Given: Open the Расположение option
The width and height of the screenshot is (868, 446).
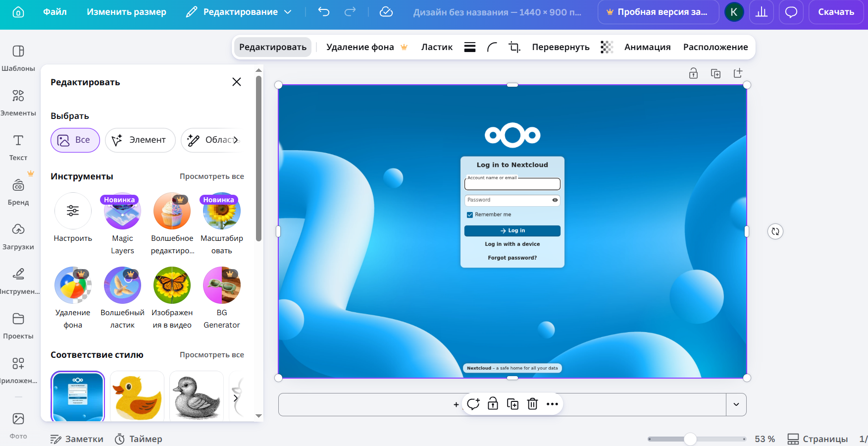Looking at the screenshot, I should pyautogui.click(x=715, y=47).
